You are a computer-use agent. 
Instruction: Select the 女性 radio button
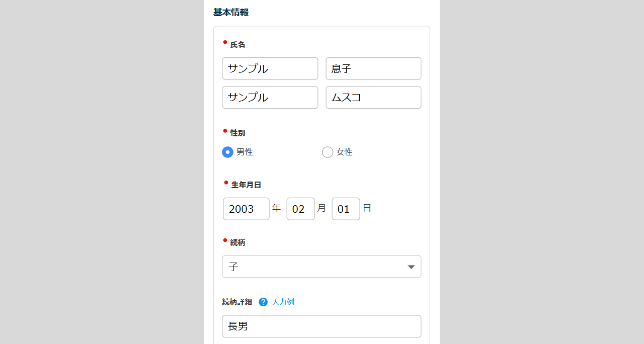(x=328, y=152)
